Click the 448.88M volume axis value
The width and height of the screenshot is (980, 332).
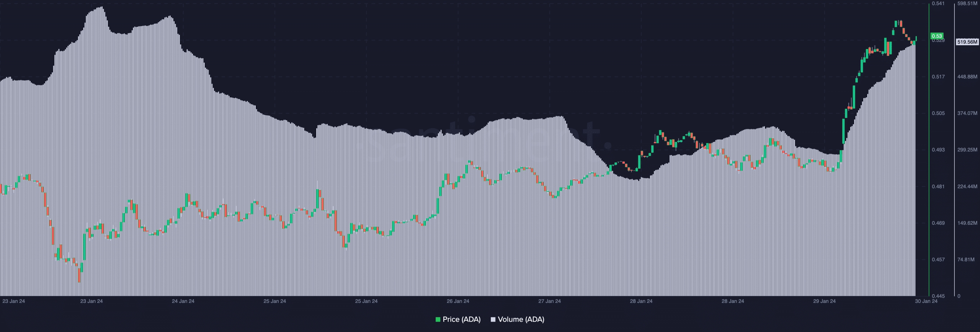click(967, 77)
